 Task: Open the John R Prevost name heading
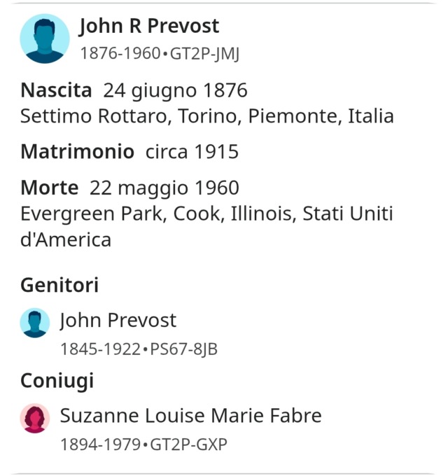(149, 26)
